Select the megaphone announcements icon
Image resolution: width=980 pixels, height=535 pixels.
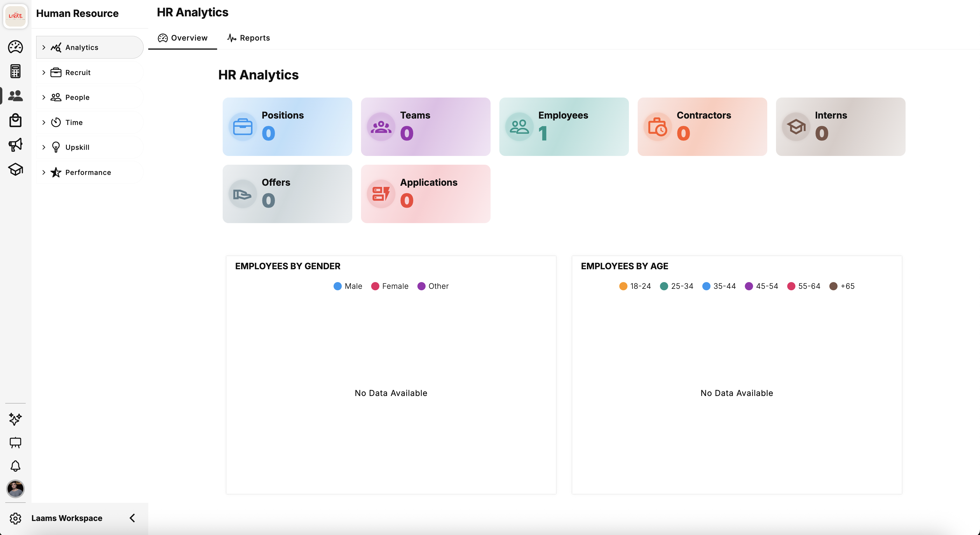[x=15, y=145]
